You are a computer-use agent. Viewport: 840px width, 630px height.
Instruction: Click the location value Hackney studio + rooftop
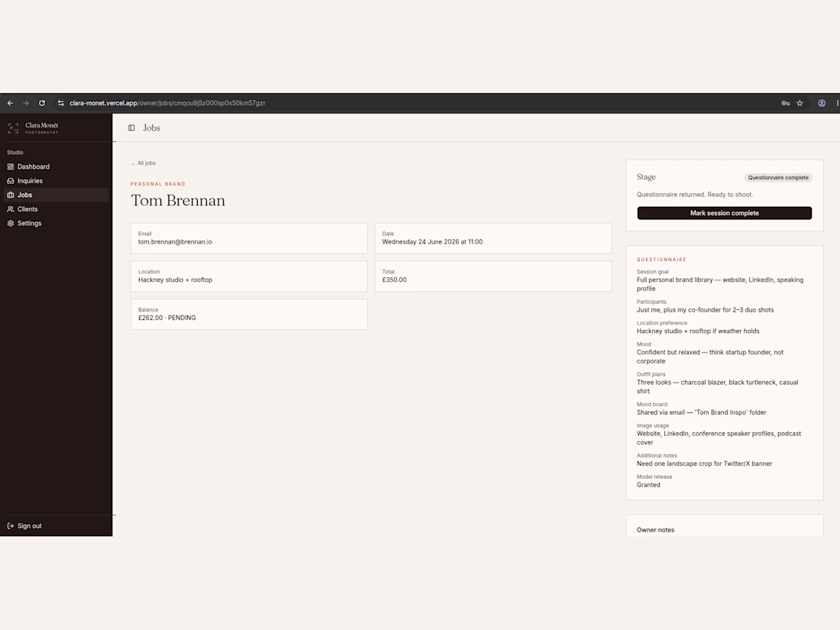175,280
